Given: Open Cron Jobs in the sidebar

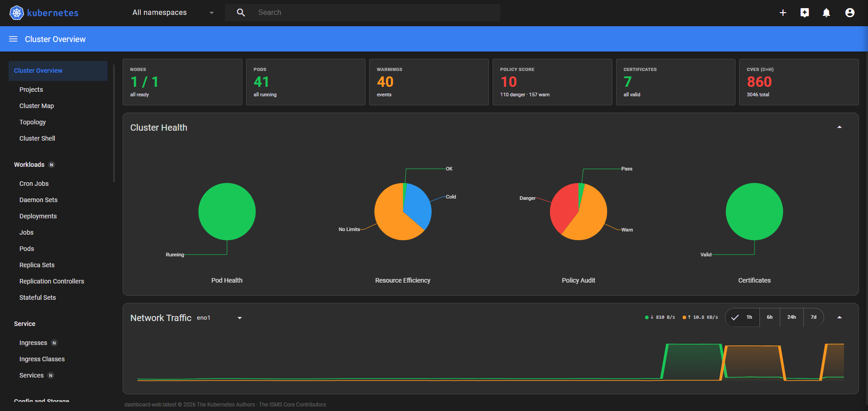Looking at the screenshot, I should pyautogui.click(x=34, y=184).
